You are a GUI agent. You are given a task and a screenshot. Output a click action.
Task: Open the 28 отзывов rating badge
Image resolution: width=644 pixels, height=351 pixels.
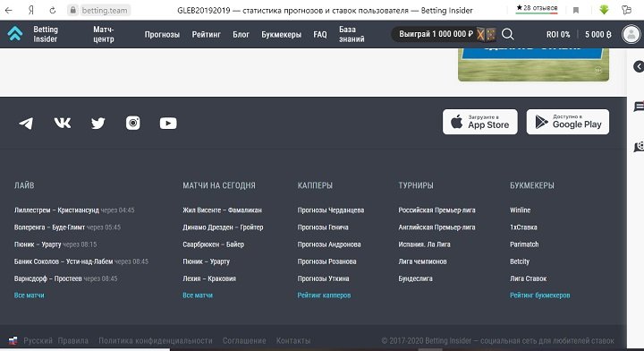pyautogui.click(x=537, y=8)
